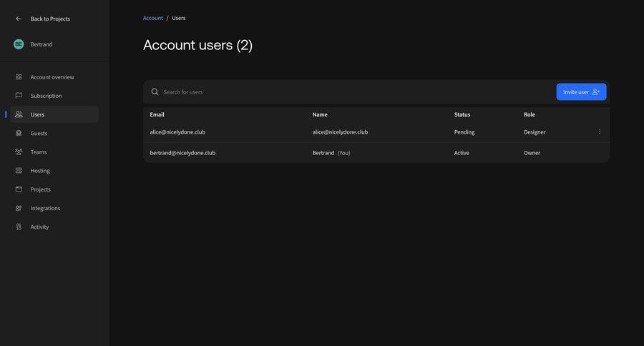Click the Owner role cell
Viewport: 644px width, 346px height.
pos(532,153)
